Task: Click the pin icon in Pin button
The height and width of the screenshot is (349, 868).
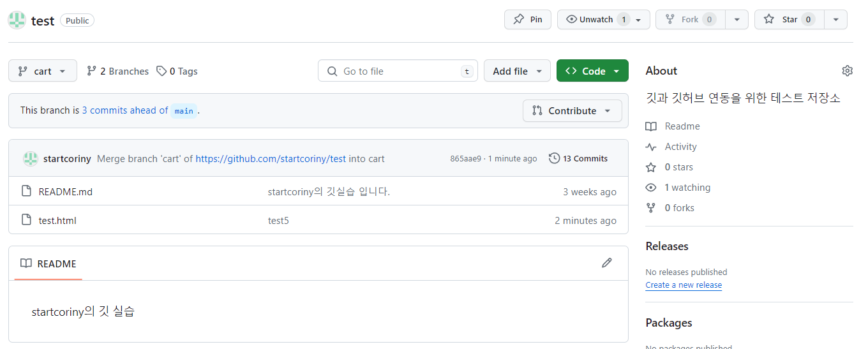Action: pyautogui.click(x=519, y=19)
